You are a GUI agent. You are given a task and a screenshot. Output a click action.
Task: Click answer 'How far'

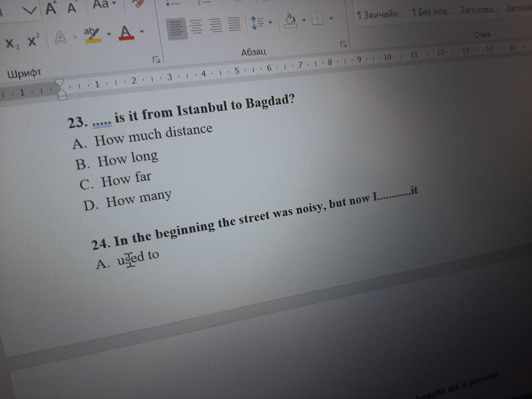(126, 180)
